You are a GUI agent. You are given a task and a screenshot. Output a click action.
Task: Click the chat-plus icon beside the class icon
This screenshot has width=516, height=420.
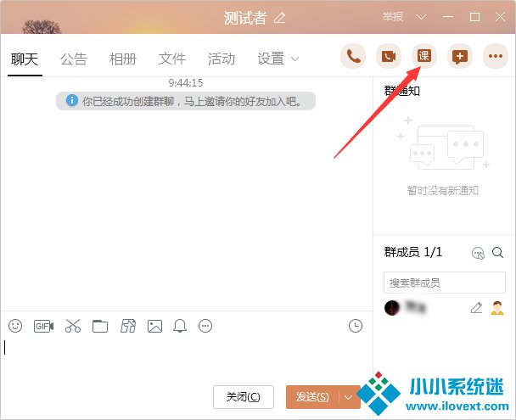459,57
